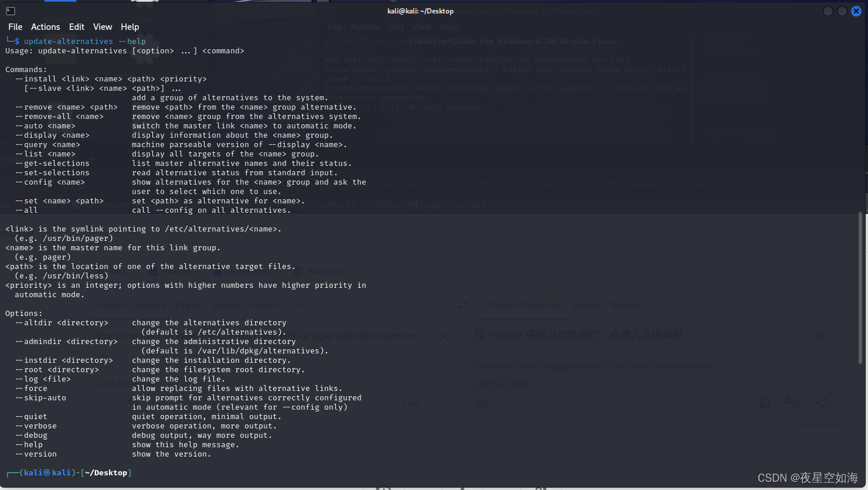
Task: Open the source language dropdown after French
Action: [x=301, y=305]
